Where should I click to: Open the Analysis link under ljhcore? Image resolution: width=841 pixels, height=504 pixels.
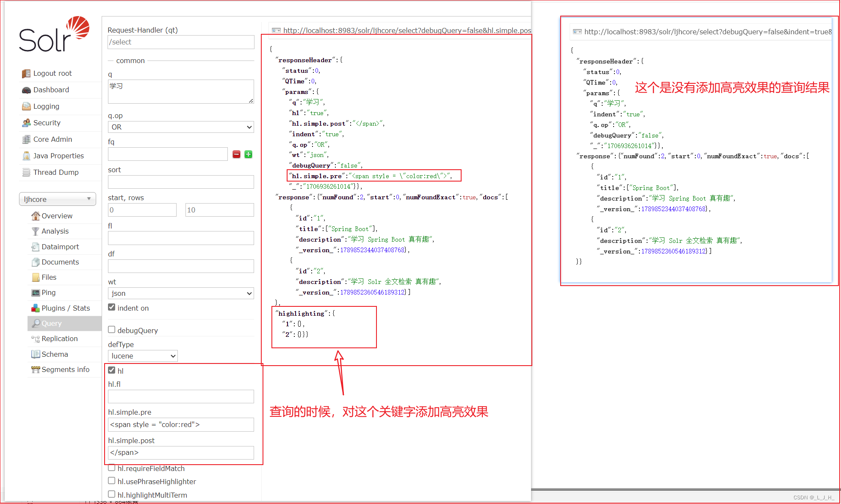tap(55, 231)
